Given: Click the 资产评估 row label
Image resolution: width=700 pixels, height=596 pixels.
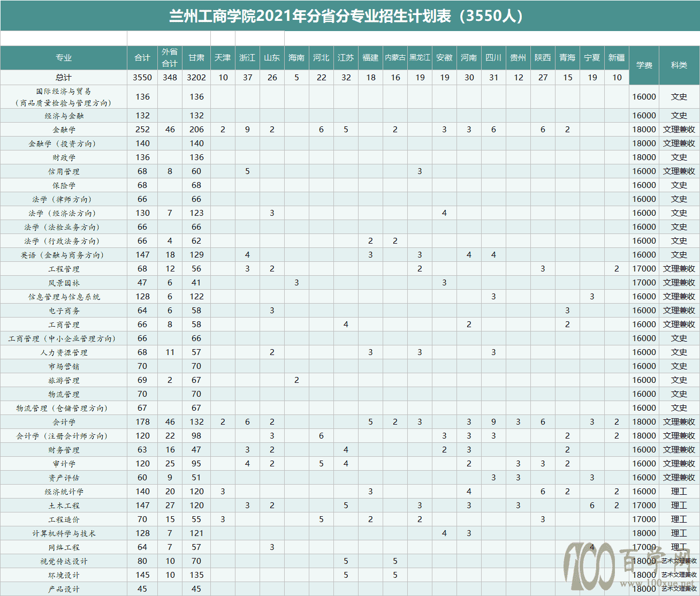Looking at the screenshot, I should [x=64, y=478].
